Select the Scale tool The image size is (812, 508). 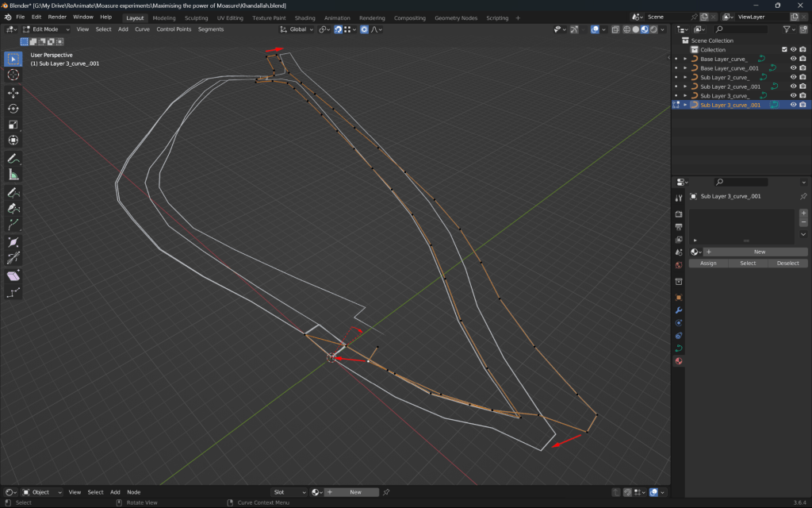[13, 125]
